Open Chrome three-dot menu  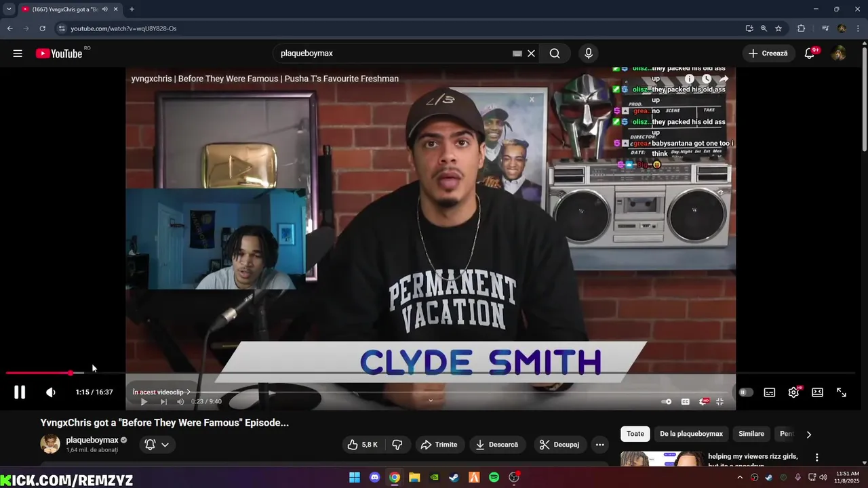tap(858, 28)
